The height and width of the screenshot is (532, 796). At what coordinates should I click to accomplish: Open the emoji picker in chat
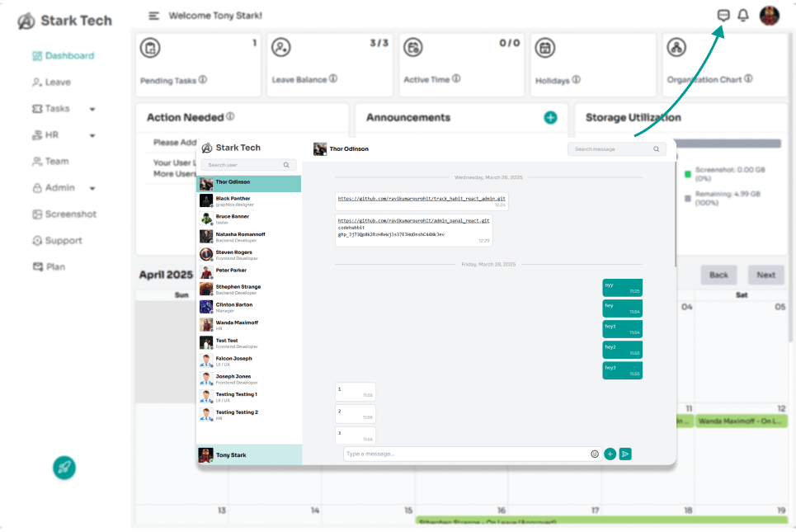coord(595,454)
